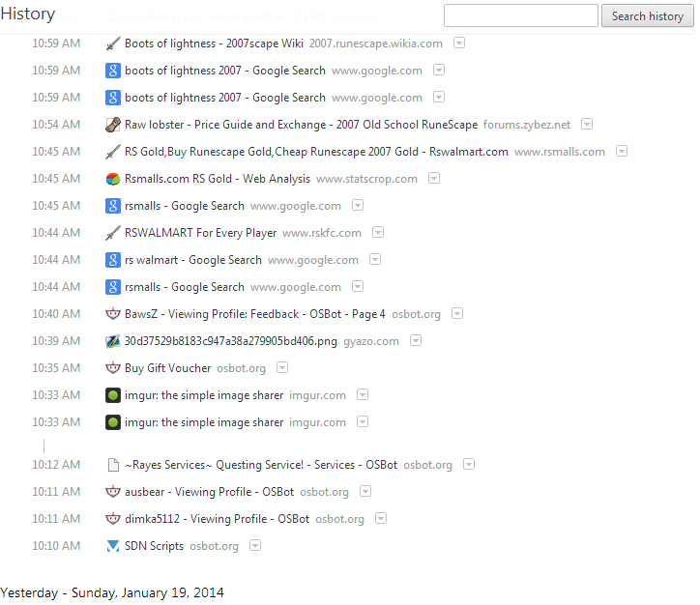Click the OSBot favicon beside dimka5112 profile
Viewport: 700px width, 605px height.
112,519
